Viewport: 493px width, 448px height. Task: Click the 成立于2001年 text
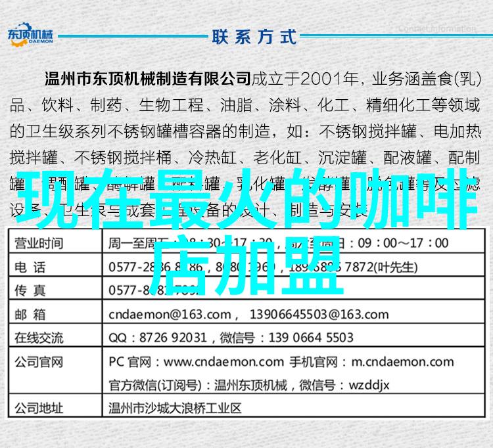point(304,79)
